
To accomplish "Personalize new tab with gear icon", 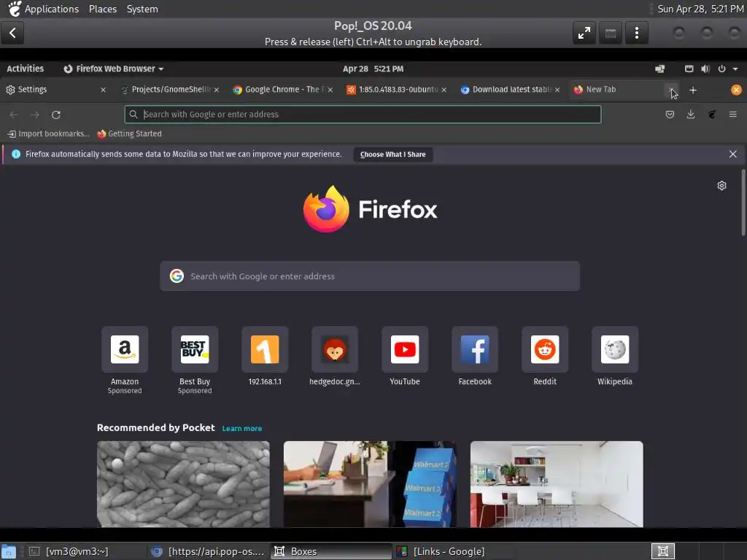I will (721, 185).
